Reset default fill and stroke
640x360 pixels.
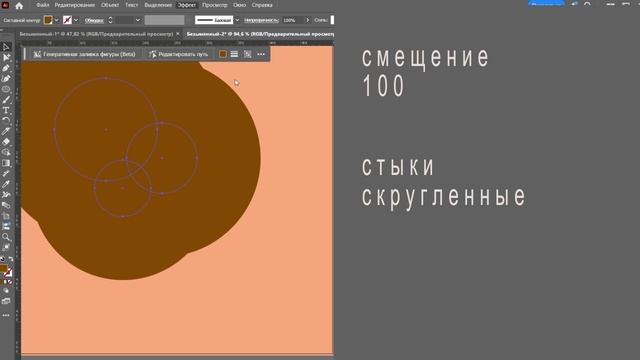(2, 259)
